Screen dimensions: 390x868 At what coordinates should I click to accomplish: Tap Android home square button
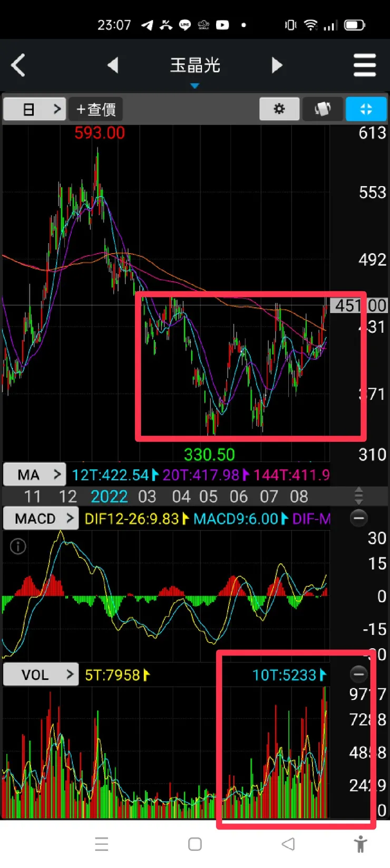(195, 844)
